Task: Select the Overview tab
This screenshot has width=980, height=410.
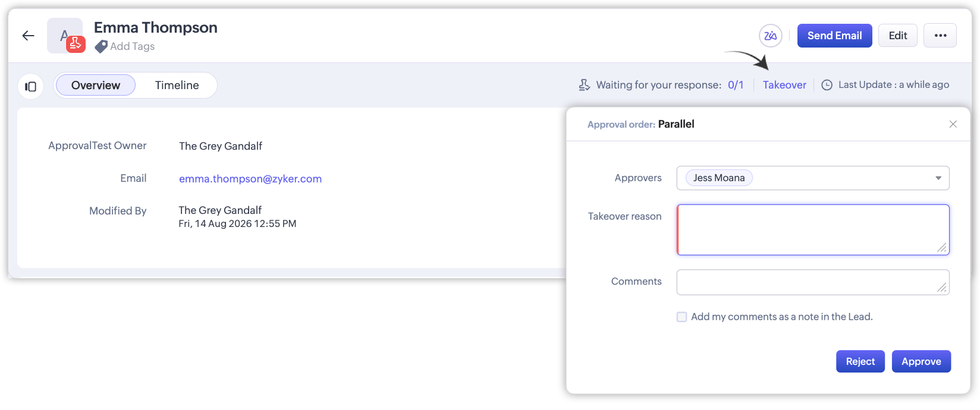Action: pyautogui.click(x=96, y=85)
